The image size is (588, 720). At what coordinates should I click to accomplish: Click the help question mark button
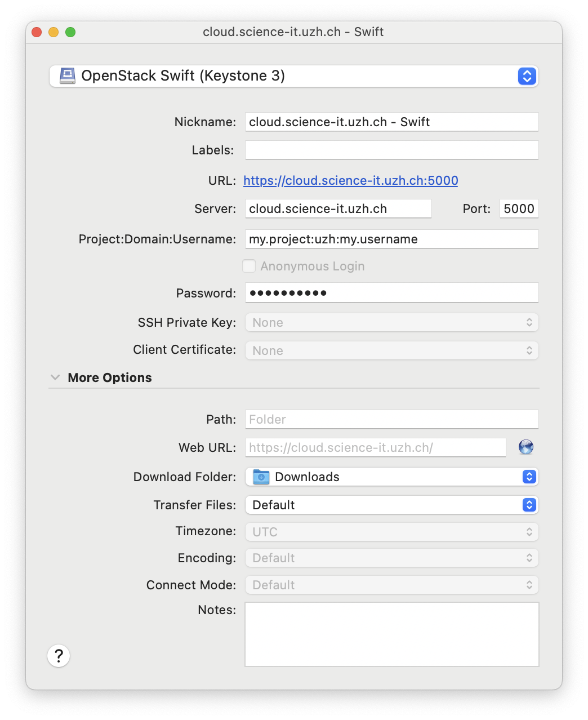(59, 656)
